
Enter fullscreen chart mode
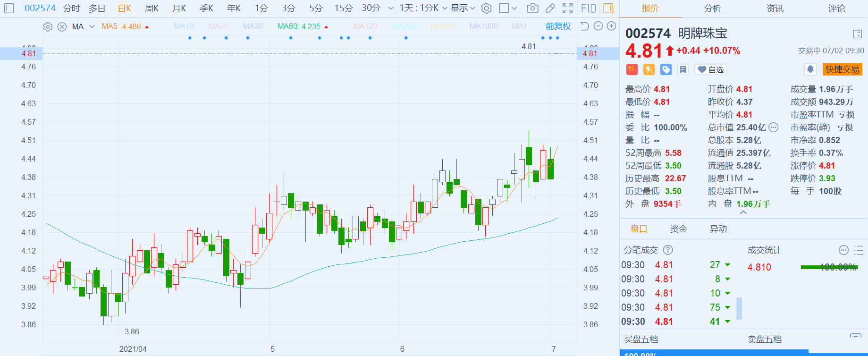pos(568,8)
